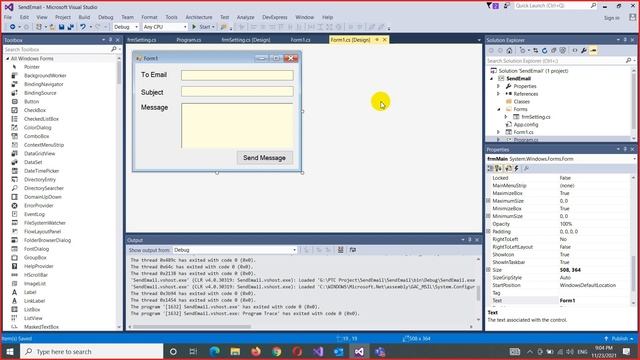Switch to the Program.cs tab
The image size is (640, 360).
[x=189, y=40]
